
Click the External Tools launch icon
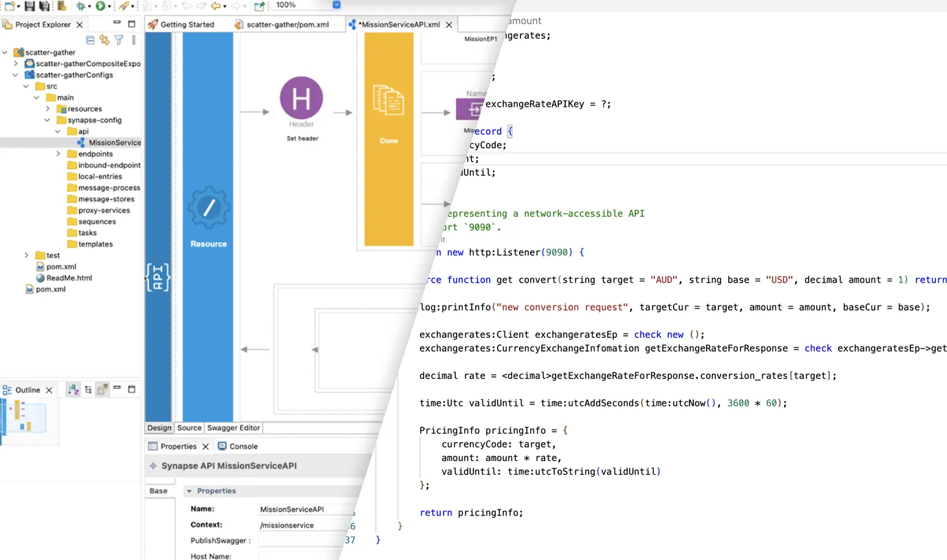pos(123,6)
